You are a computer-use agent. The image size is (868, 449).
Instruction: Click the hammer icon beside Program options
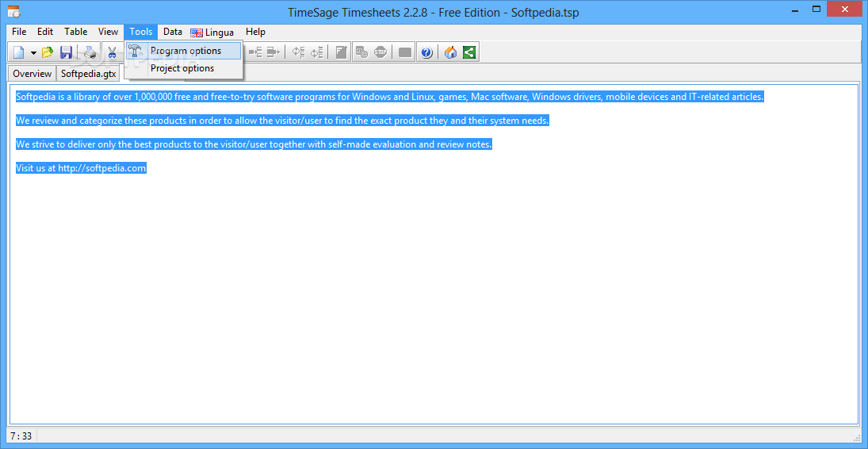tap(135, 51)
